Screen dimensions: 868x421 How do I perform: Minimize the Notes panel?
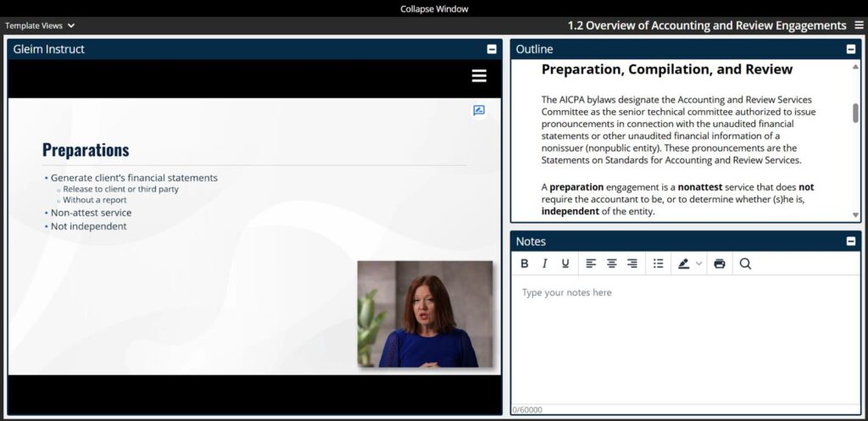pos(851,241)
